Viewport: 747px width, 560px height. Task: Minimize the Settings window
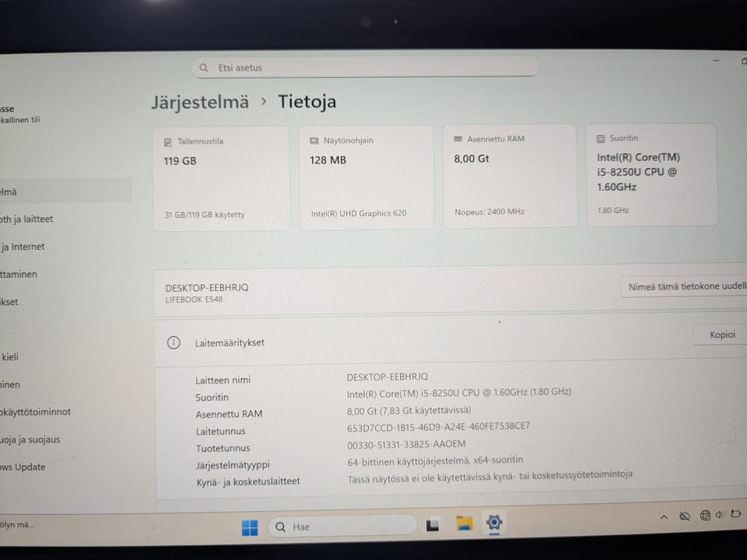(x=716, y=61)
